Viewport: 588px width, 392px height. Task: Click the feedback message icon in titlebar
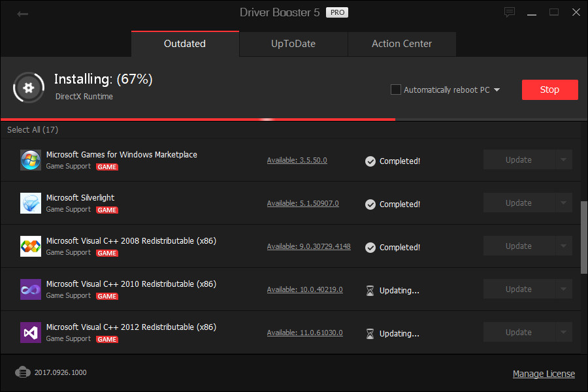pos(509,12)
